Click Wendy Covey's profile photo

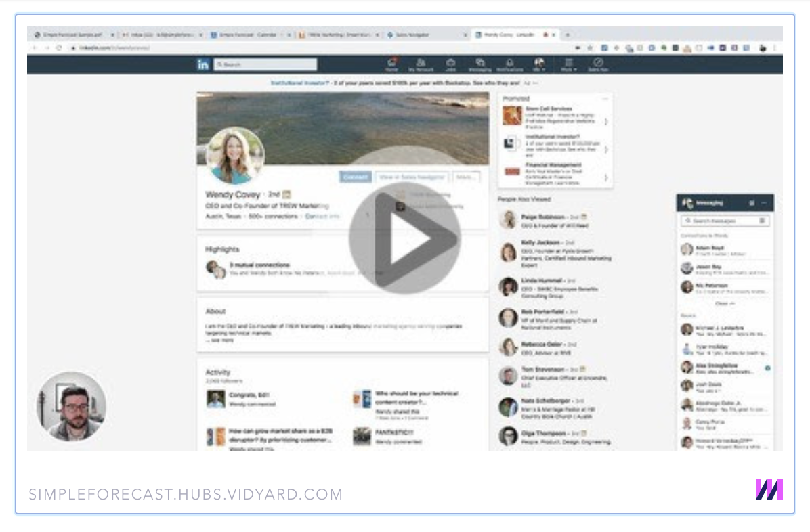[x=235, y=156]
